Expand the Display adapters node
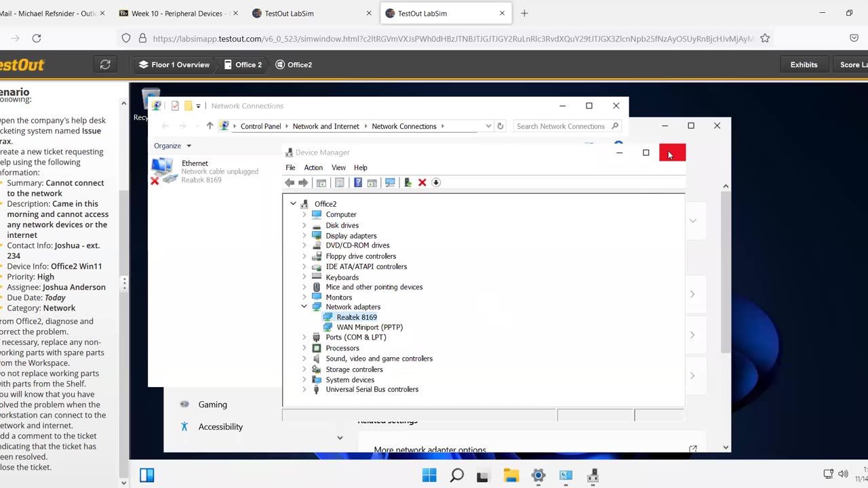 pos(304,236)
